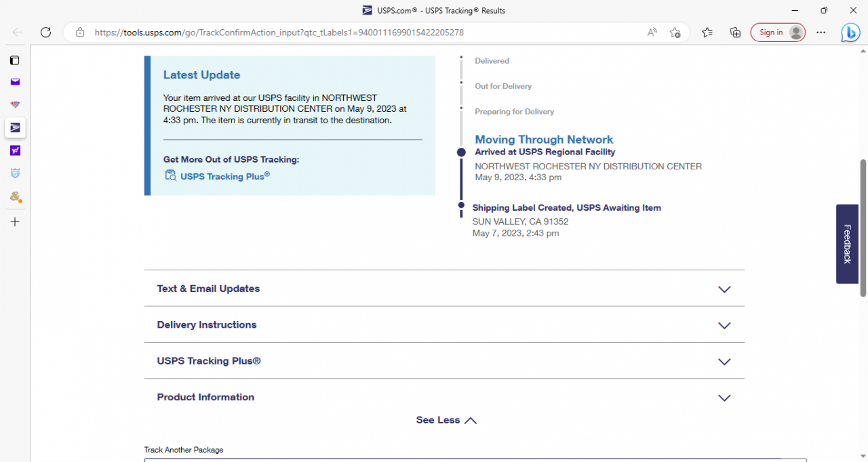Open the Collections icon
The image size is (868, 462).
coord(735,32)
